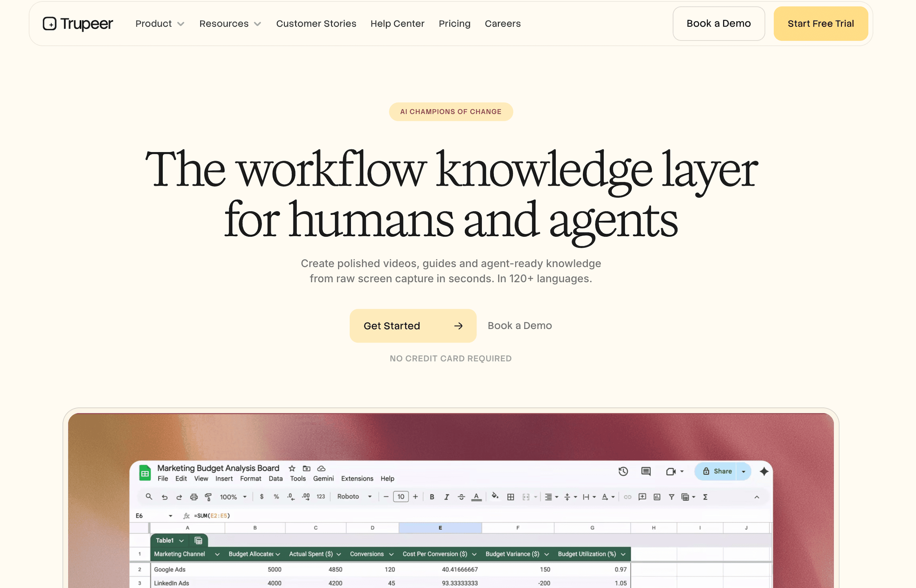Screen dimensions: 916x588
Task: Click the undo arrow in the spreadsheet toolbar
Action: coord(165,497)
